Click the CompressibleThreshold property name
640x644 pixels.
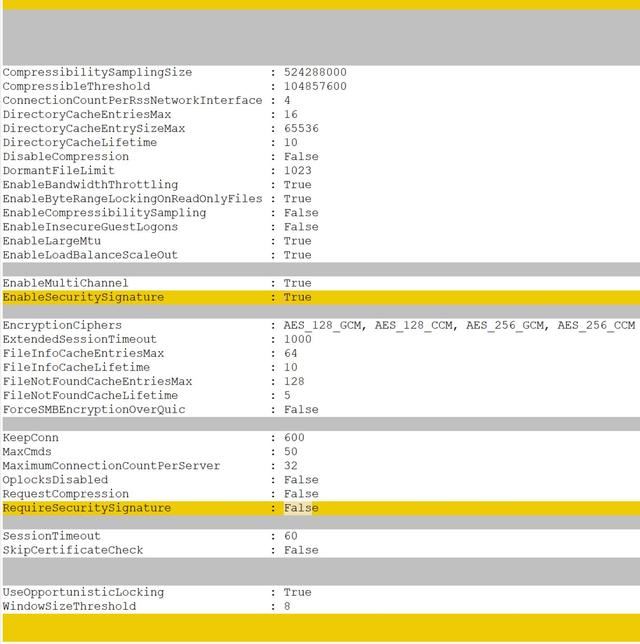[x=76, y=87]
